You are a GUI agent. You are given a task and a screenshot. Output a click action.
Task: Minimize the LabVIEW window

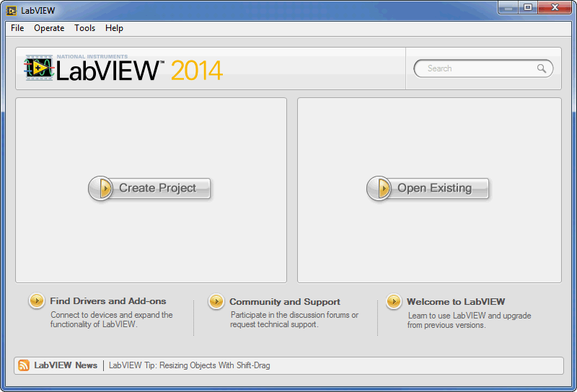pos(508,8)
